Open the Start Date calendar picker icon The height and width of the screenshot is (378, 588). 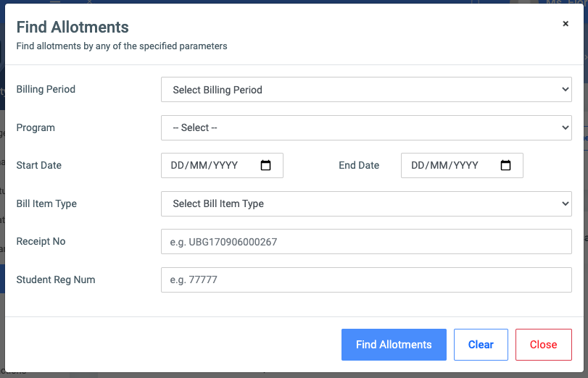[x=265, y=165]
